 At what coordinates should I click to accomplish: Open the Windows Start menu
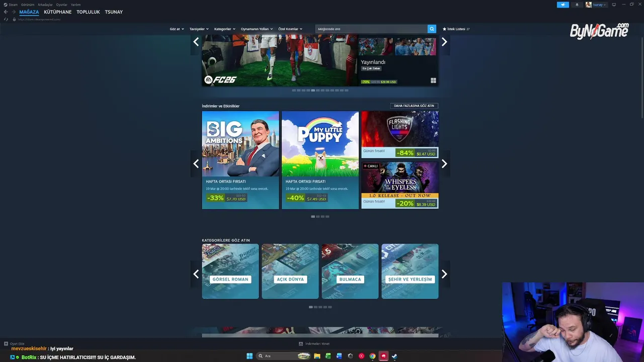coord(250,356)
